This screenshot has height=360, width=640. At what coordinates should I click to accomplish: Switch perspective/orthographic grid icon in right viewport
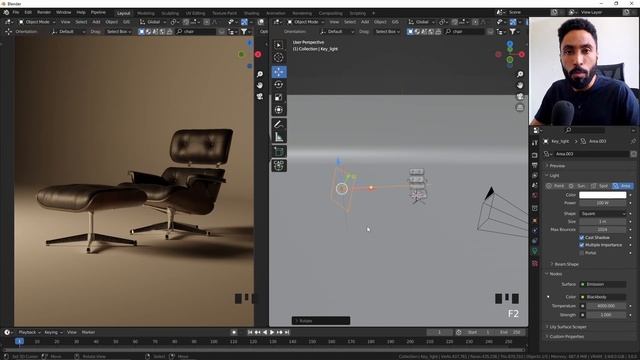pyautogui.click(x=520, y=107)
